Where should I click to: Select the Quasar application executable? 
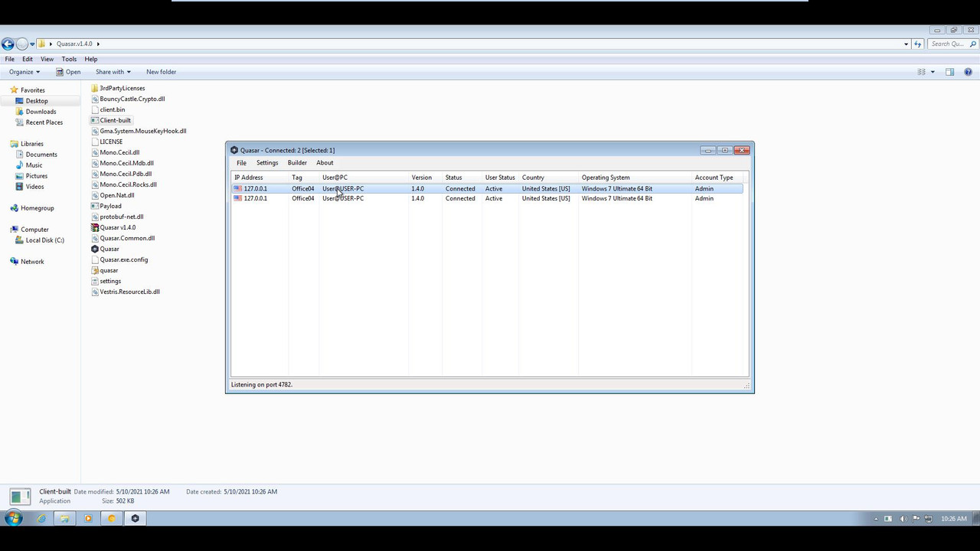pyautogui.click(x=105, y=249)
